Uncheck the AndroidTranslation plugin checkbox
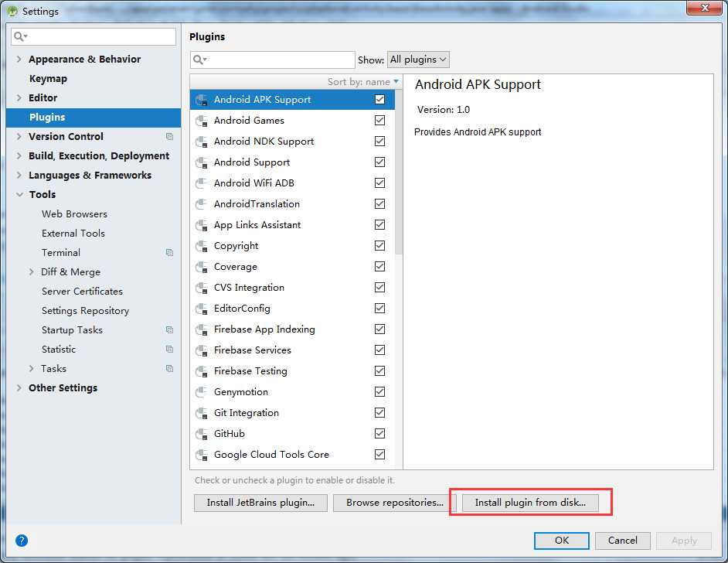This screenshot has height=563, width=728. pyautogui.click(x=379, y=204)
